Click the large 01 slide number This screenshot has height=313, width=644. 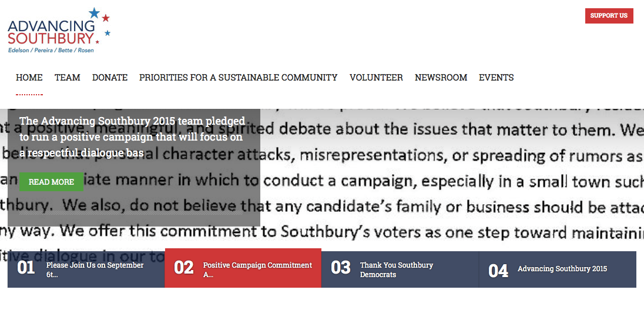(26, 269)
